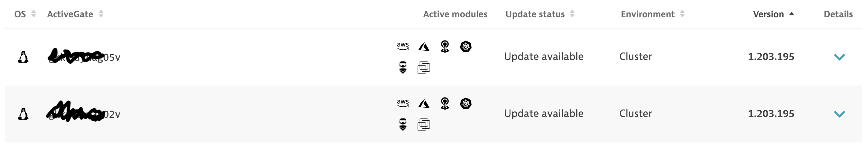This screenshot has width=868, height=153.
Task: Click the Azure module icon in first row
Action: click(x=424, y=47)
